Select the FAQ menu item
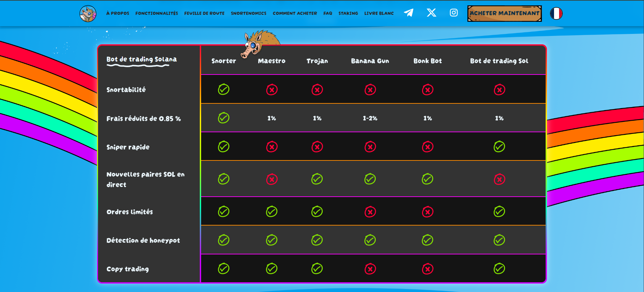644x292 pixels. click(x=328, y=13)
